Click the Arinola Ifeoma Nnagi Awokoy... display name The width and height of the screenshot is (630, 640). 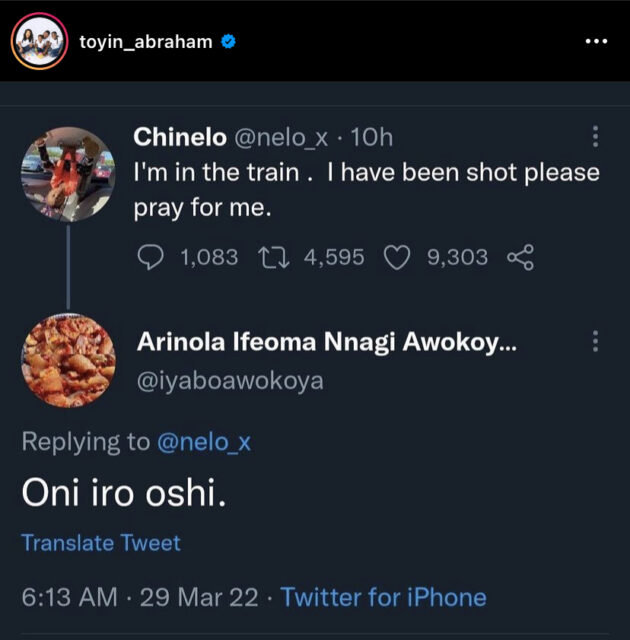pos(327,342)
